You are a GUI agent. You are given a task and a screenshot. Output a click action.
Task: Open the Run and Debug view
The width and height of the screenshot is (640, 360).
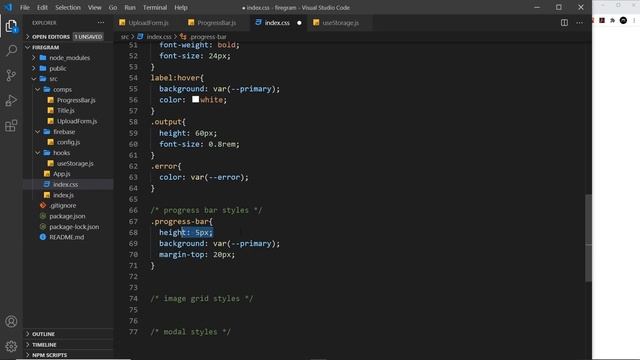click(11, 100)
